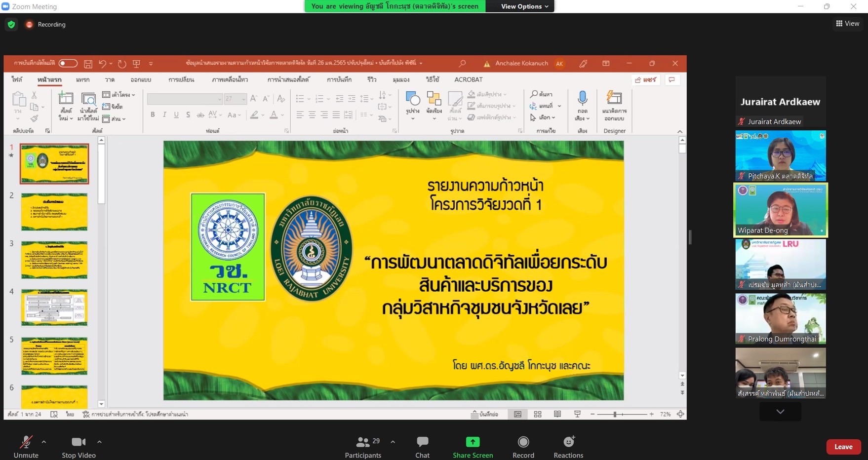Switch to Reading View icon

click(x=557, y=414)
